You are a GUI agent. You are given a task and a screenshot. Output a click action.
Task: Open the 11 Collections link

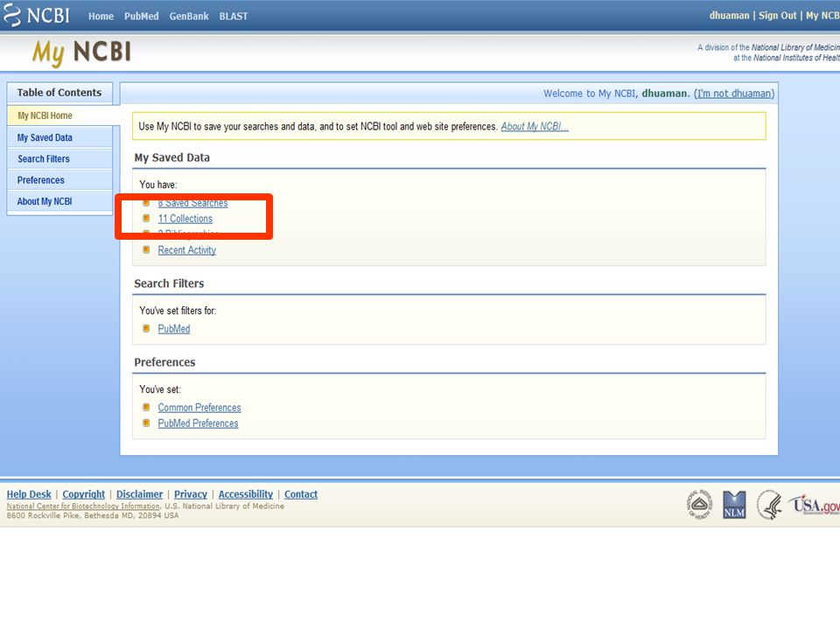185,219
